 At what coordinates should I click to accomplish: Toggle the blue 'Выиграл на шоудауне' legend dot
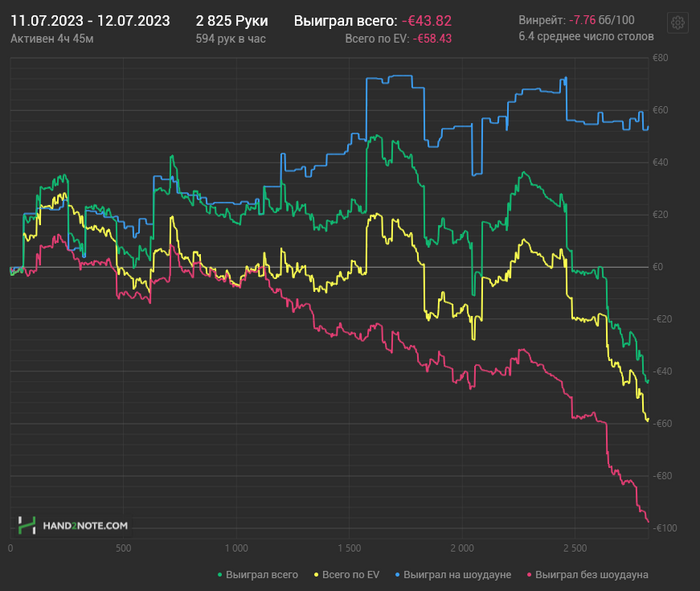pyautogui.click(x=397, y=575)
